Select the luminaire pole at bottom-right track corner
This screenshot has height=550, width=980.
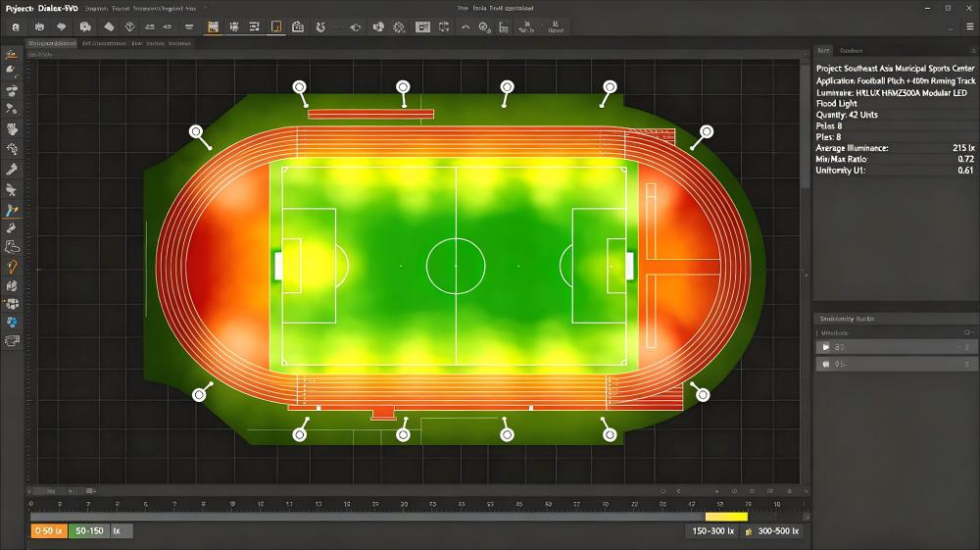click(703, 394)
